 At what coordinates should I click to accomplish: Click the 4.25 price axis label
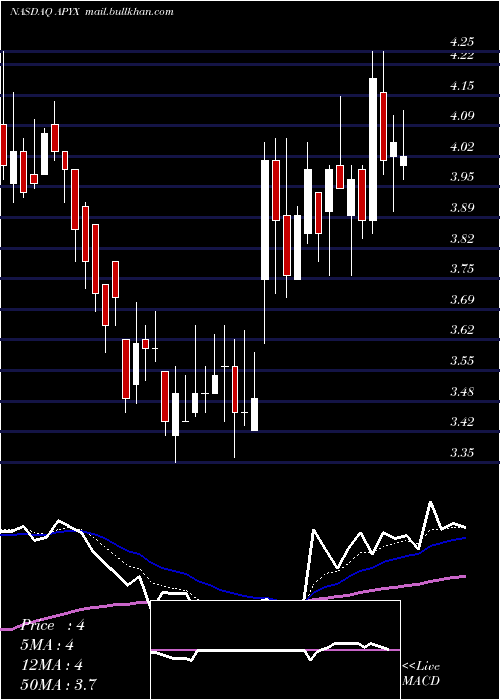click(x=462, y=42)
